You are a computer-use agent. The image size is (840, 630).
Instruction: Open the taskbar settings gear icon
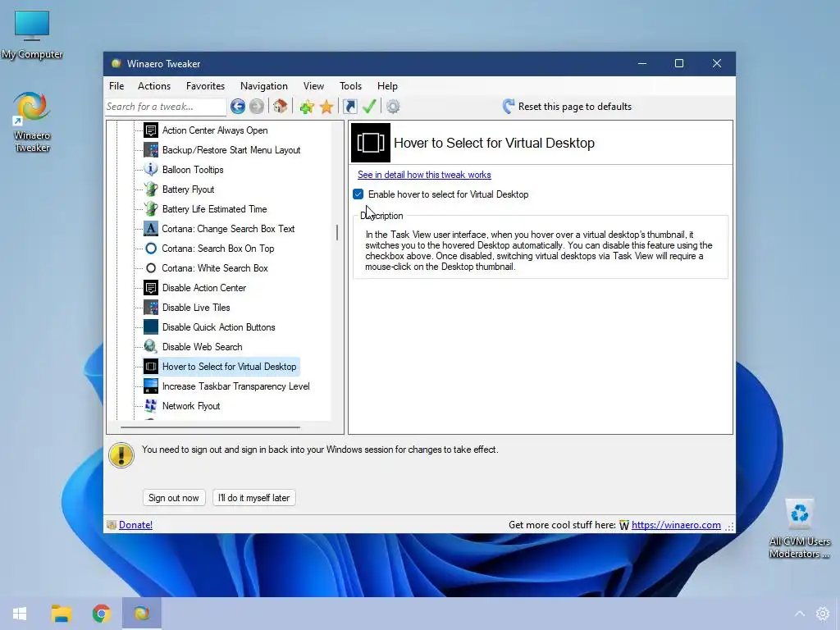823,614
